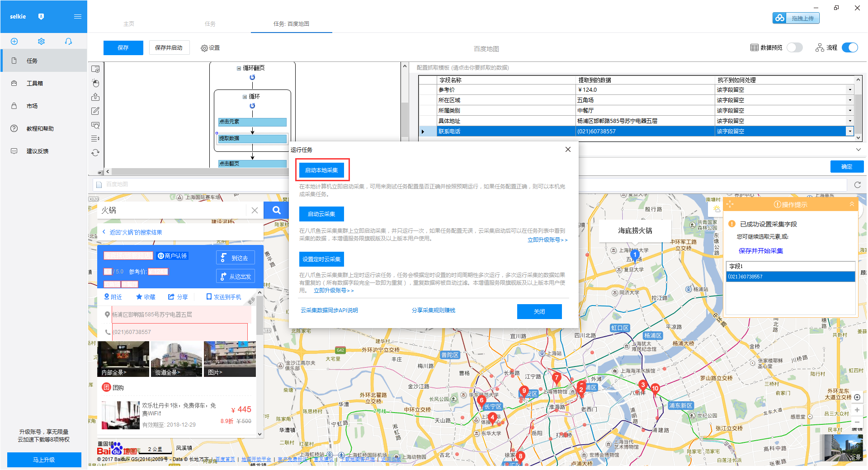Select the 点击元素 workflow step

tap(252, 122)
